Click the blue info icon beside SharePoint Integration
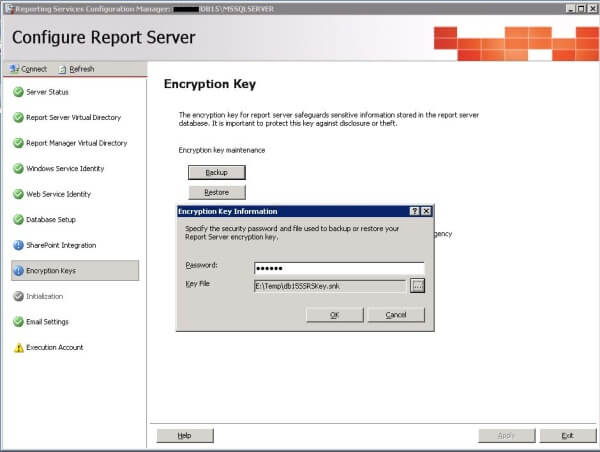 click(18, 245)
